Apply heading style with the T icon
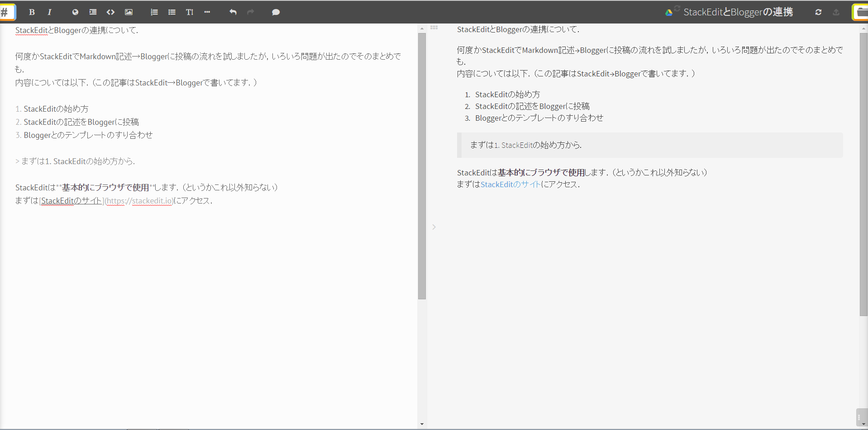The width and height of the screenshot is (868, 430). 190,12
